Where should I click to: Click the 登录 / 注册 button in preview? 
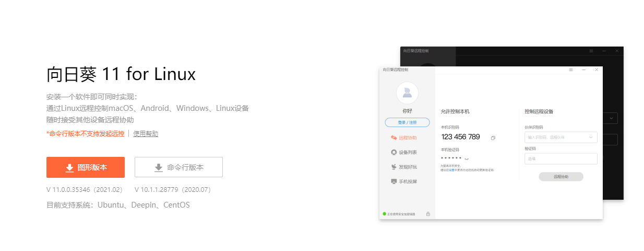pos(407,122)
